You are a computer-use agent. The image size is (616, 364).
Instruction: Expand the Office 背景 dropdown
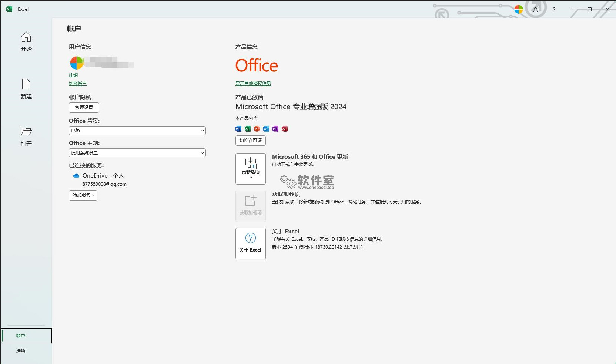137,131
